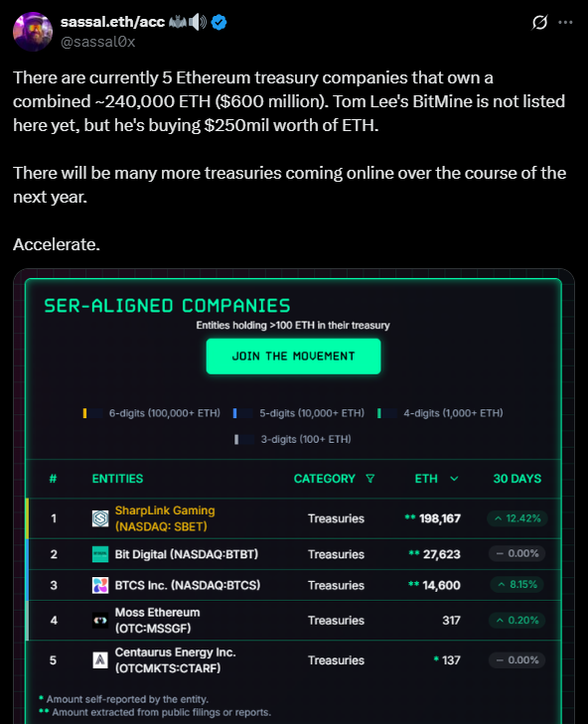Screen dimensions: 588x724
Task: Toggle the 5-digits (10,000+ ETH) legend filter
Action: (x=299, y=413)
